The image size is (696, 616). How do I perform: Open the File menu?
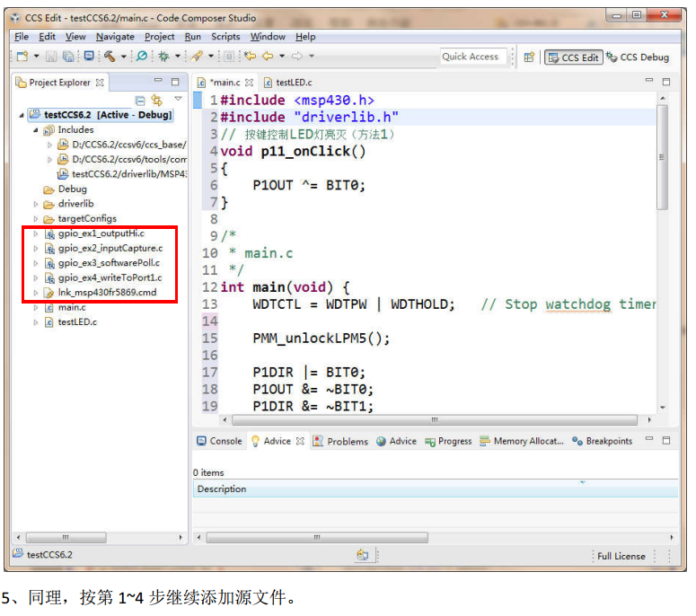[22, 37]
